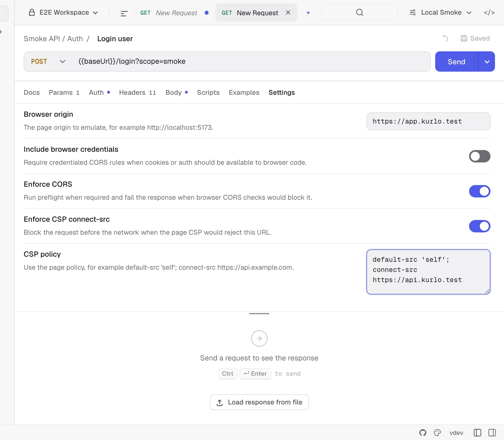Open the Headers tab
The image size is (504, 440).
(x=138, y=93)
